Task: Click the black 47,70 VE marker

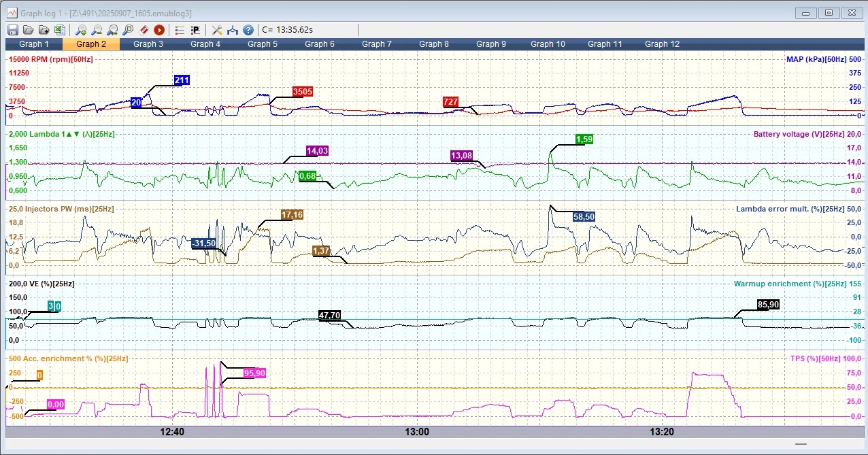Action: pyautogui.click(x=329, y=316)
